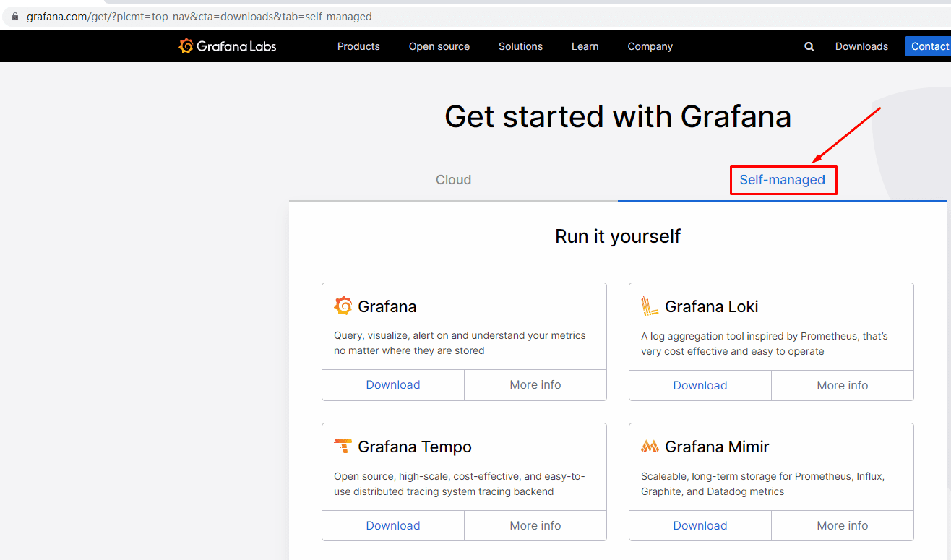Click the lock icon in address bar
Viewport: 951px width, 560px height.
click(x=15, y=16)
